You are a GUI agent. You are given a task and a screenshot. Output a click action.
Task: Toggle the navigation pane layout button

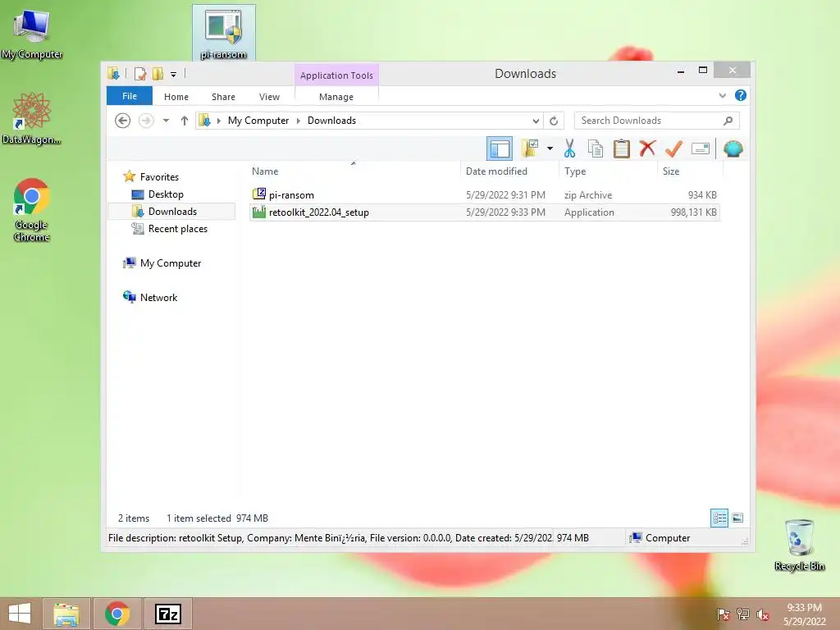point(500,149)
